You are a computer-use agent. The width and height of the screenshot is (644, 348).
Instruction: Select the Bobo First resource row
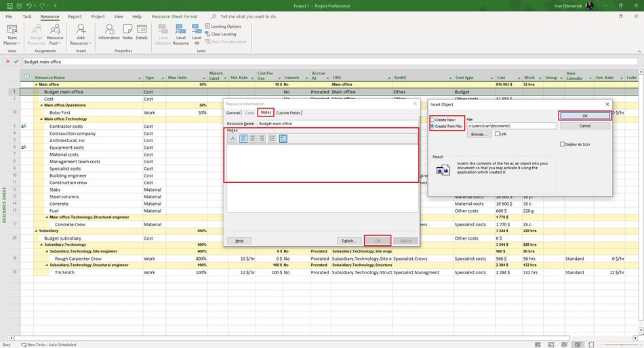coord(60,112)
